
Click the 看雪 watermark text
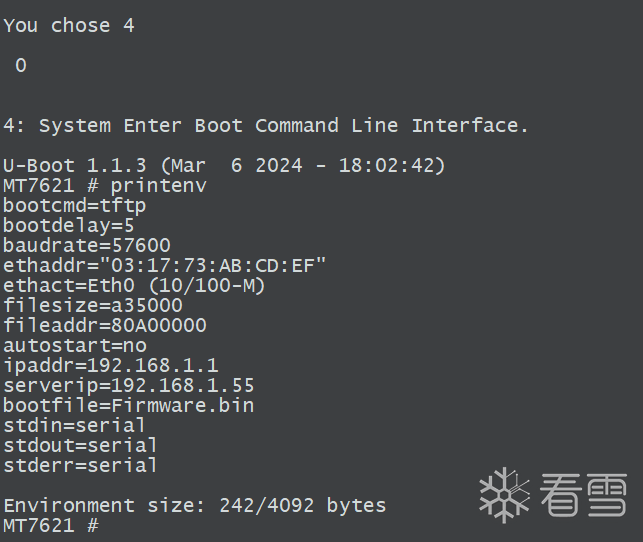tap(583, 494)
